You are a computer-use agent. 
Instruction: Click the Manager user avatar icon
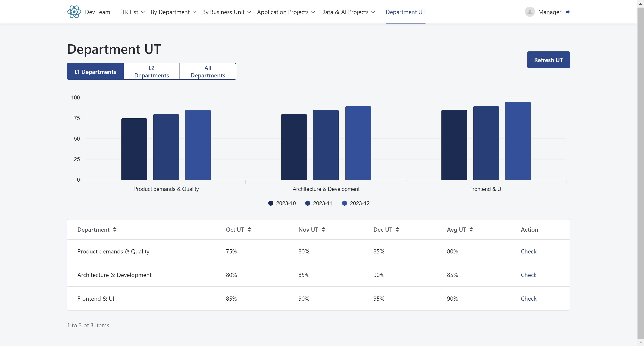tap(530, 12)
